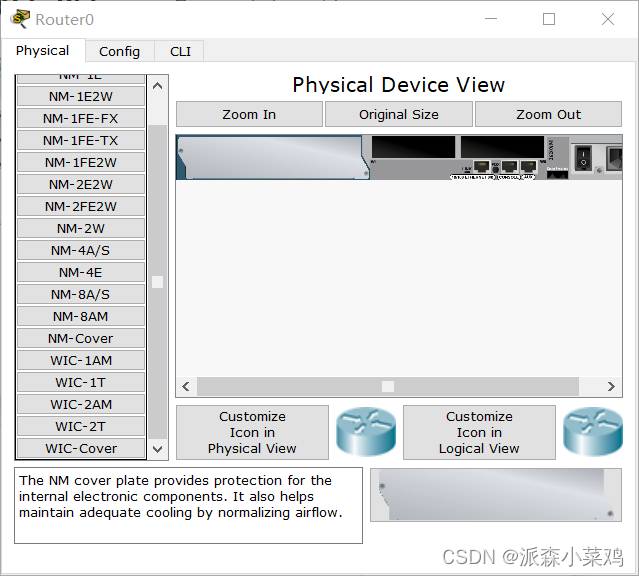
Task: Select the NM-8A/S module
Action: (81, 295)
